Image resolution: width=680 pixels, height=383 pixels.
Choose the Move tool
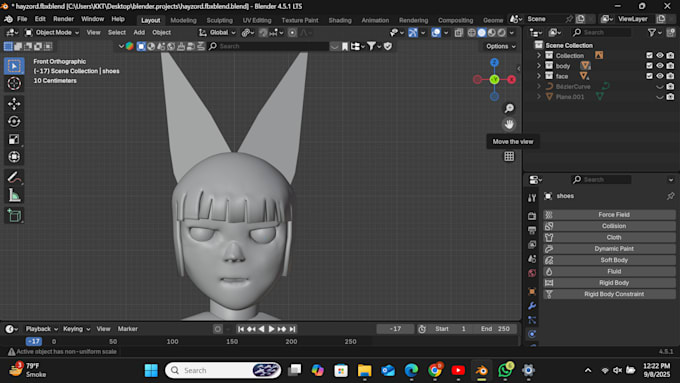point(14,104)
